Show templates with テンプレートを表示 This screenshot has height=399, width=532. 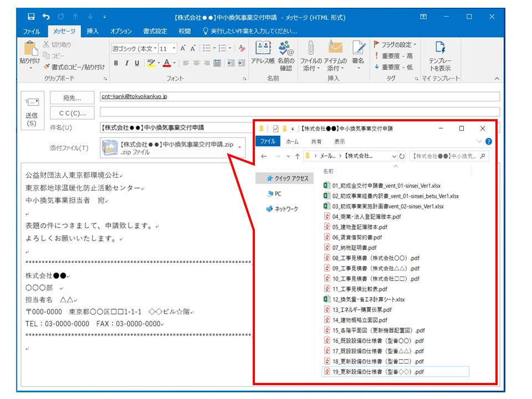440,57
